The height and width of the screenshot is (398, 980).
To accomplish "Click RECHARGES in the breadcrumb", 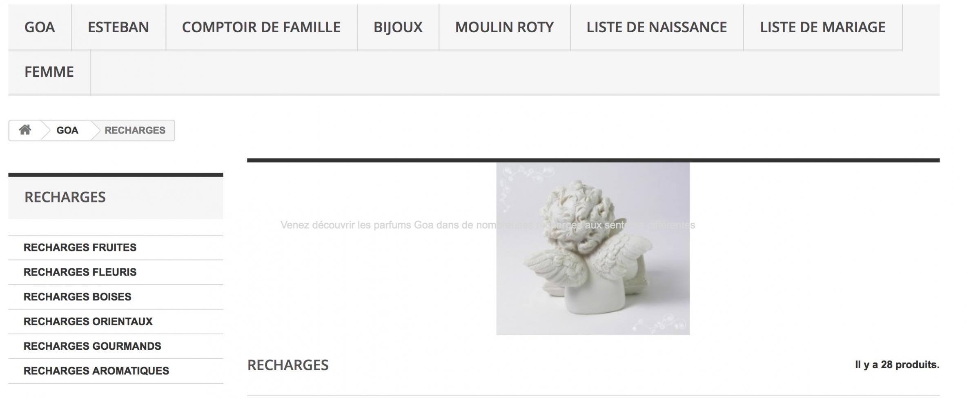I will tap(135, 131).
